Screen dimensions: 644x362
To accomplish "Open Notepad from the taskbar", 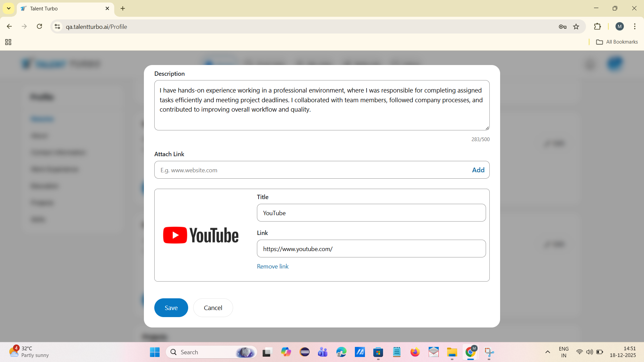I will click(396, 352).
